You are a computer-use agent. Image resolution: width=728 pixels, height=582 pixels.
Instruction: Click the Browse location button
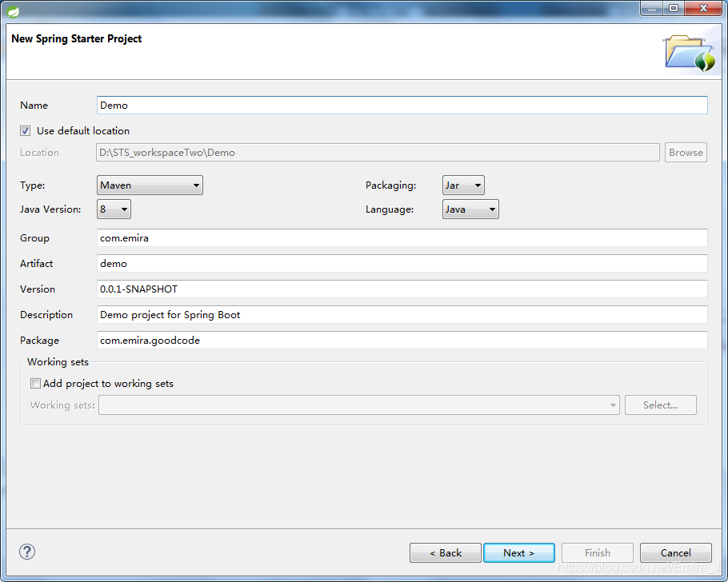(x=686, y=152)
